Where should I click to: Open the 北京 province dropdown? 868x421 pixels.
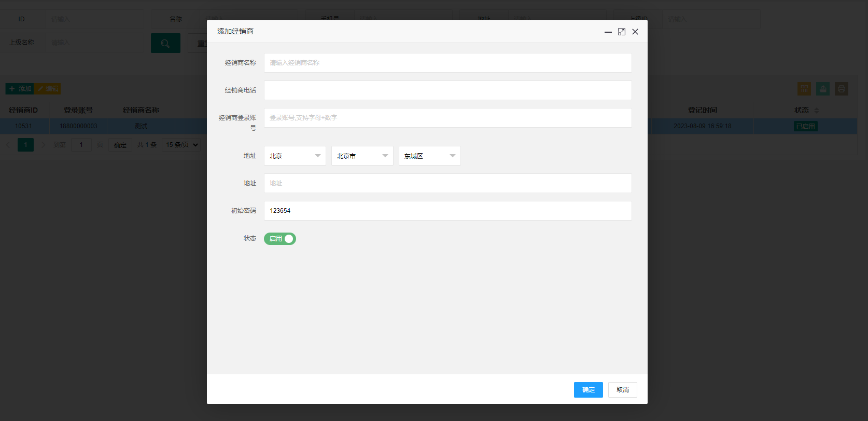click(295, 156)
